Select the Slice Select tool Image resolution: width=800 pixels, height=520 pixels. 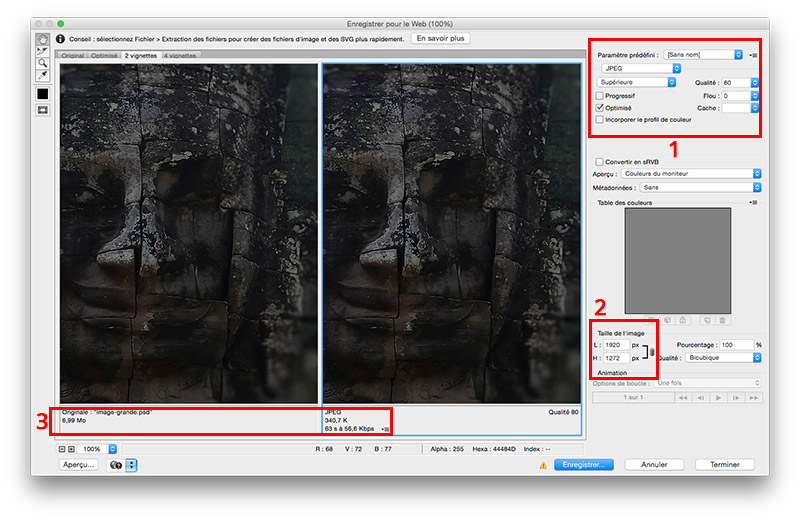(x=43, y=51)
